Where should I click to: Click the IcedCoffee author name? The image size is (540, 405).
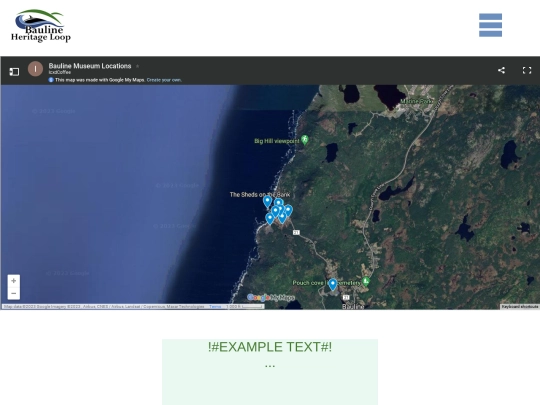(x=60, y=72)
